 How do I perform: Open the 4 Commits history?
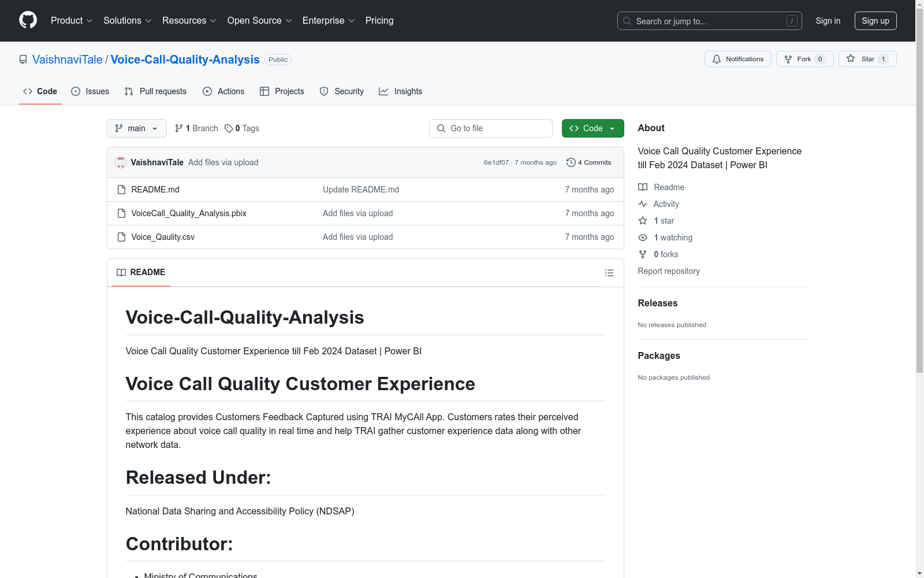coord(589,162)
